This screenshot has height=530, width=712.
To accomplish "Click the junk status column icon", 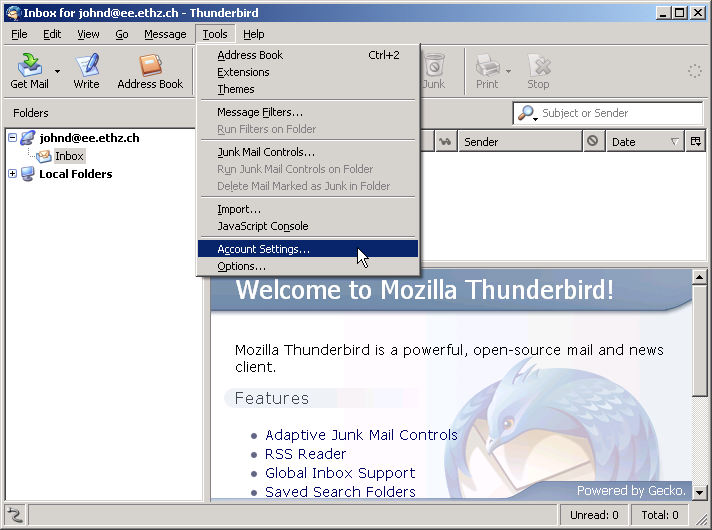I will coord(593,142).
